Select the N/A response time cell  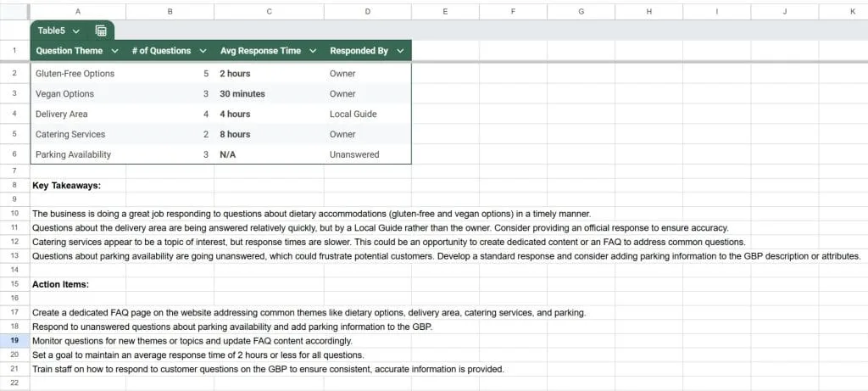(269, 154)
